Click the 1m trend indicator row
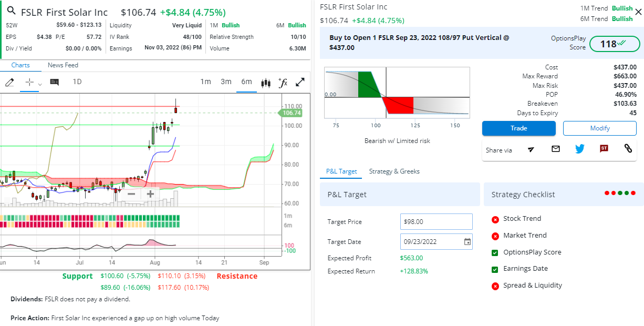Screen dimensions: 644x326 pyautogui.click(x=90, y=217)
